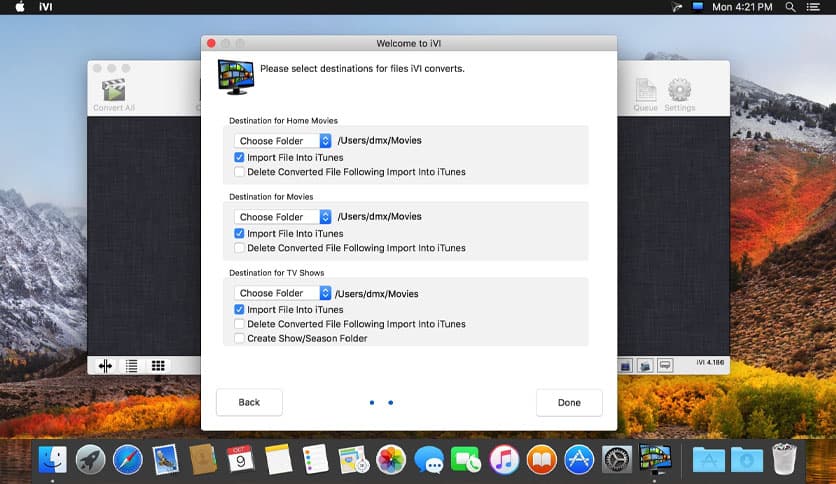Enable Create Show/Season Folder checkbox
Image resolution: width=836 pixels, height=484 pixels.
pyautogui.click(x=239, y=338)
